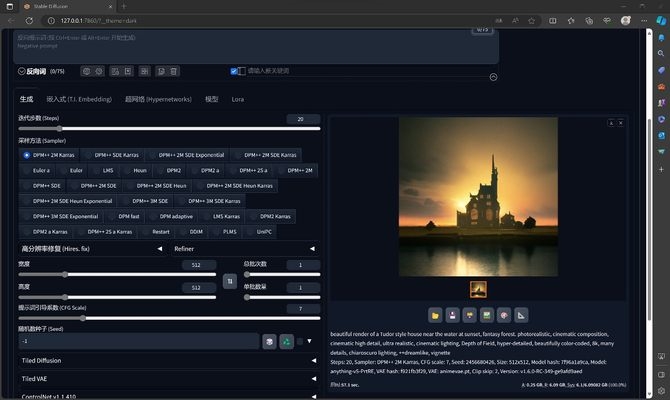
Task: Toggle checkbox next to keyword input field
Action: tap(235, 71)
